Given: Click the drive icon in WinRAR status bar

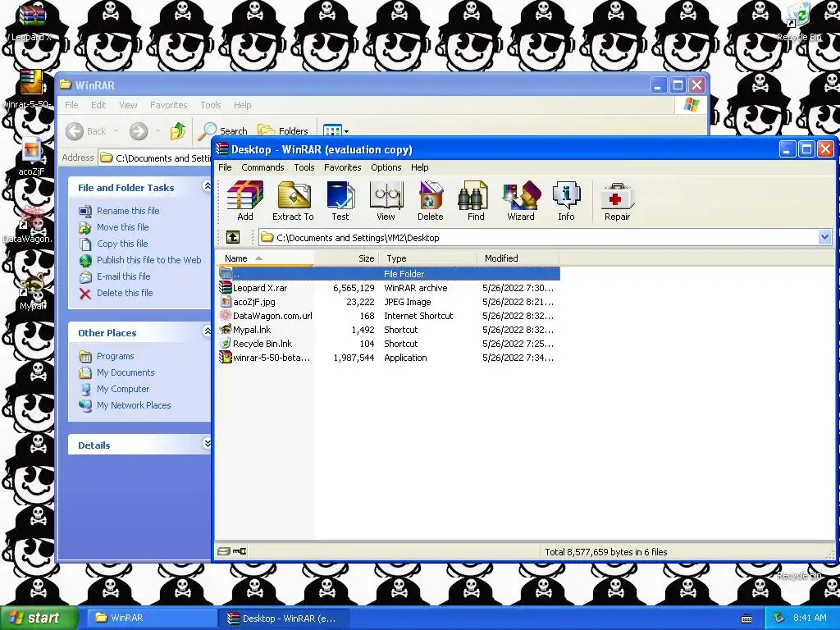Looking at the screenshot, I should [224, 551].
